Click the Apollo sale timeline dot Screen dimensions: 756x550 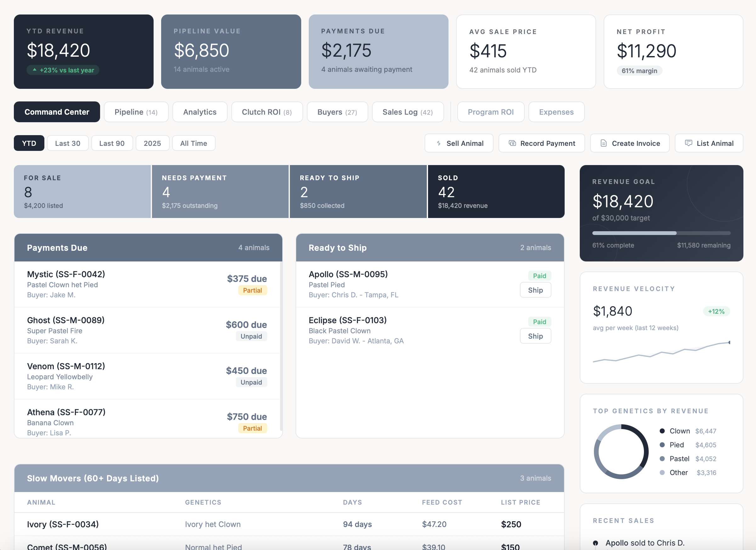click(595, 543)
